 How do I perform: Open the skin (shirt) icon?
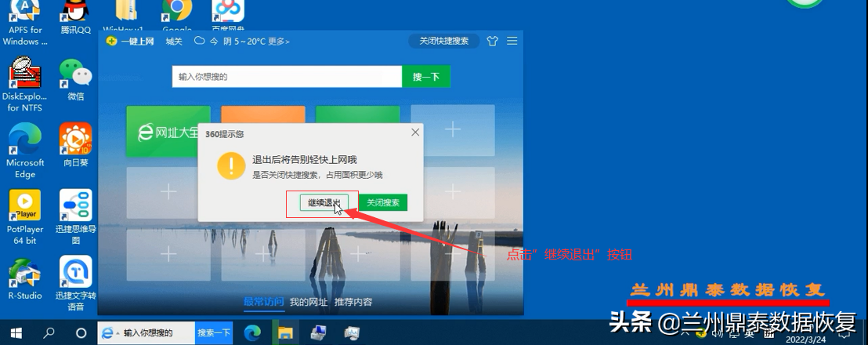(x=492, y=41)
